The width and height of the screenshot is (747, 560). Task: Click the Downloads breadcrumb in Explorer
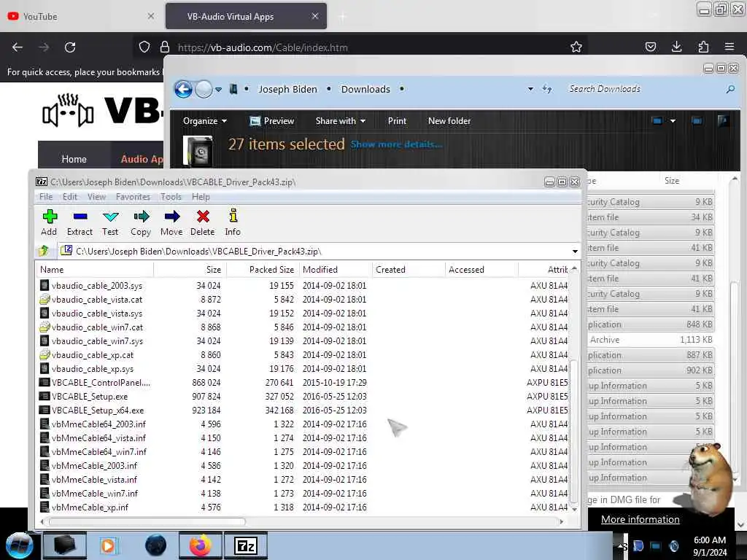[365, 89]
